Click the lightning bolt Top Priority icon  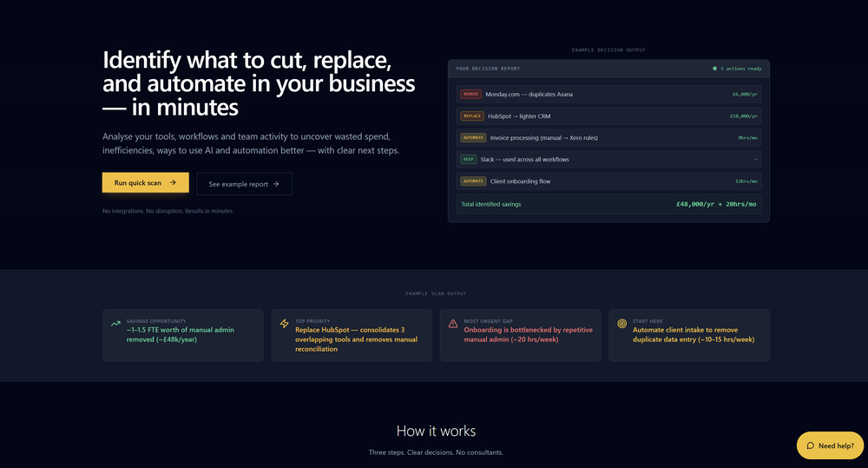[284, 324]
